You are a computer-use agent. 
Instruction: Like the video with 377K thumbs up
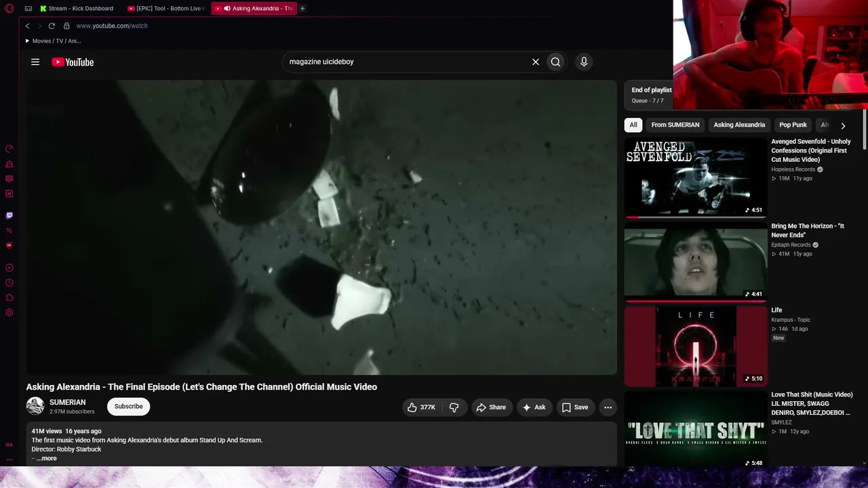coord(422,407)
